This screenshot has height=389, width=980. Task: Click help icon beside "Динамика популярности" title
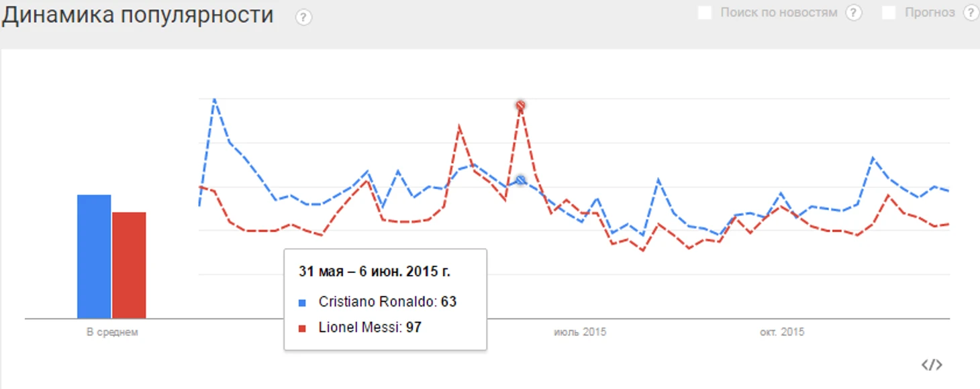point(303,17)
